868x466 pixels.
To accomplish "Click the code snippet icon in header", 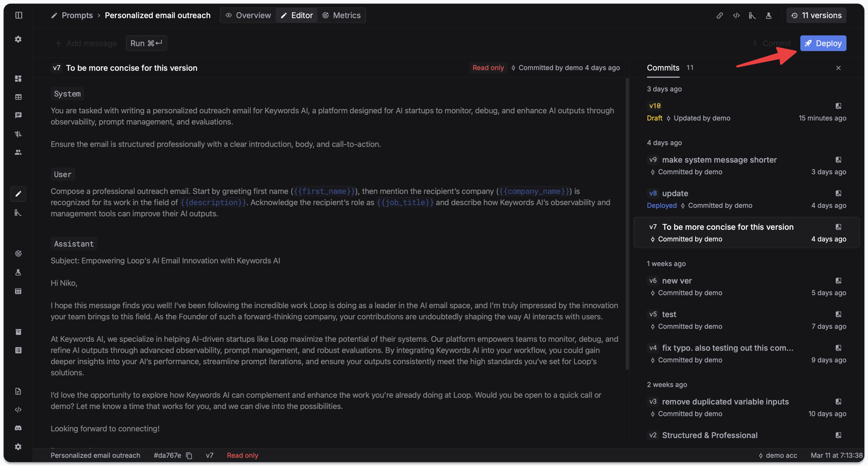I will pyautogui.click(x=736, y=15).
